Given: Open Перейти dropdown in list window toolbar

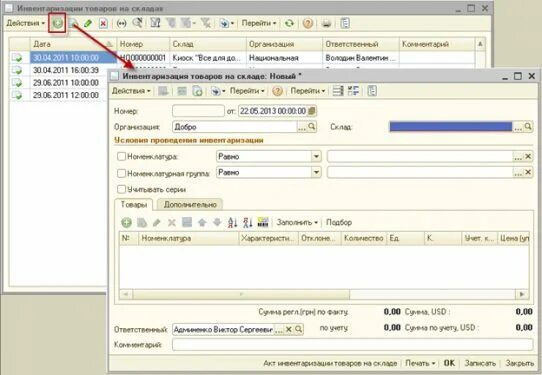Looking at the screenshot, I should click(x=259, y=23).
